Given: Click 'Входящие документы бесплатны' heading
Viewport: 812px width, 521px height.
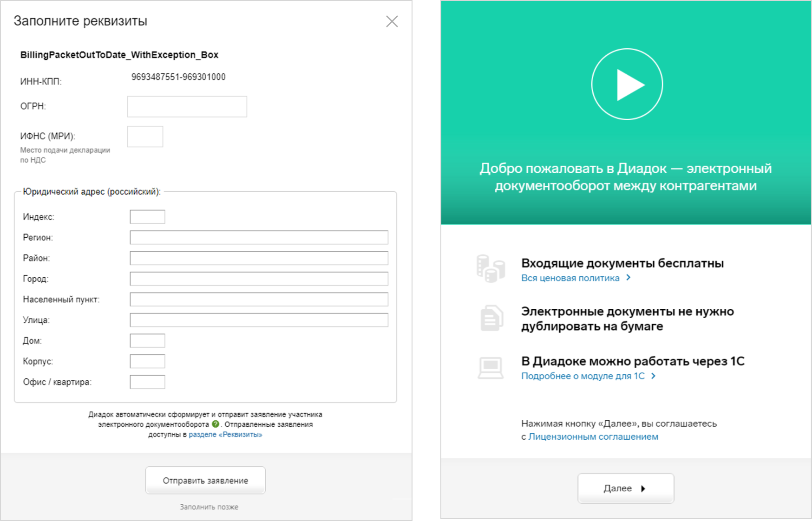Looking at the screenshot, I should click(622, 263).
